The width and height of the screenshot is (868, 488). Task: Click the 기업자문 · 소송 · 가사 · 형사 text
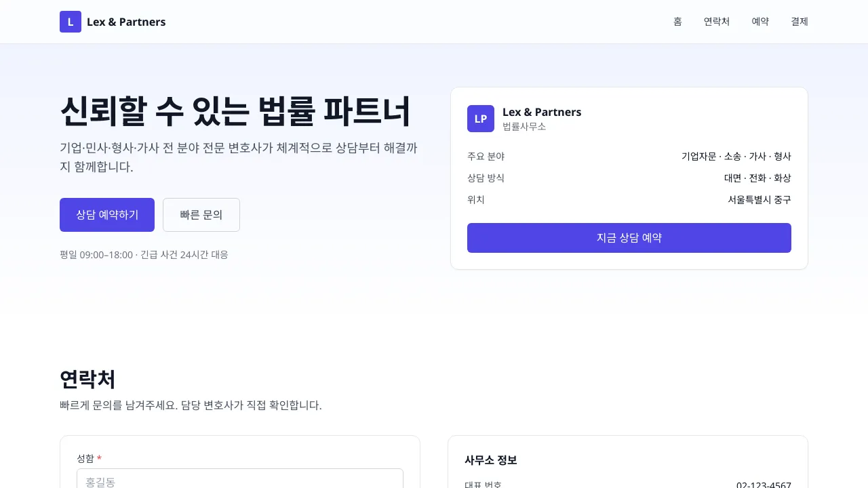[736, 157]
